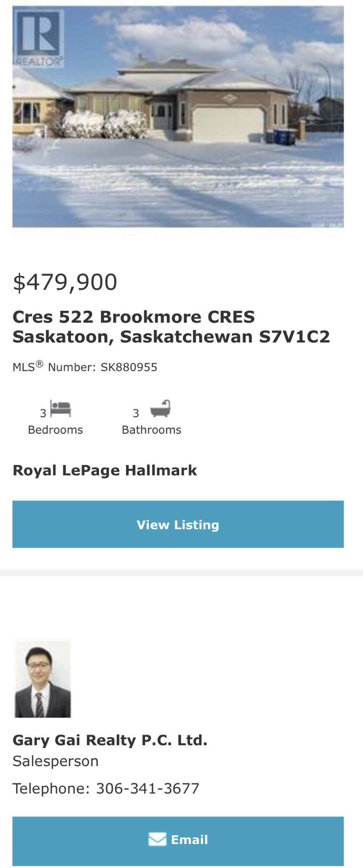Open Gary Gai's agent portrait photo
This screenshot has height=868, width=363.
[x=43, y=678]
